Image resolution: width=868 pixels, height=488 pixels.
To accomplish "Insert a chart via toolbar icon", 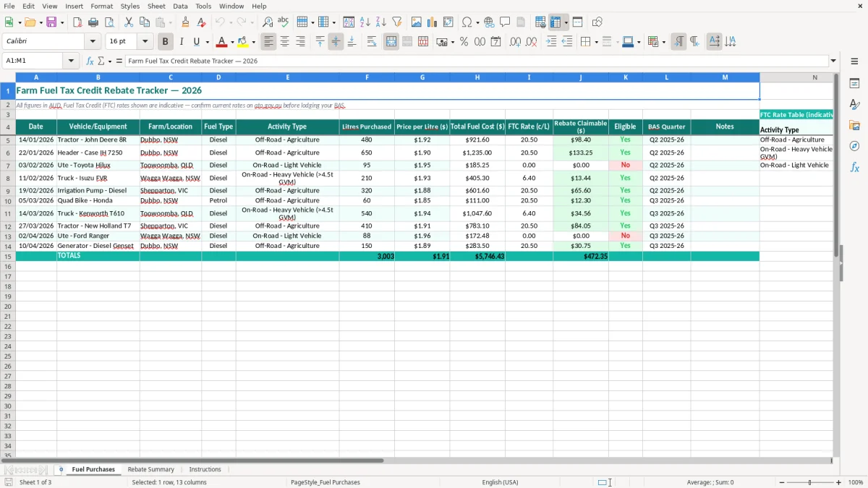I will [433, 22].
